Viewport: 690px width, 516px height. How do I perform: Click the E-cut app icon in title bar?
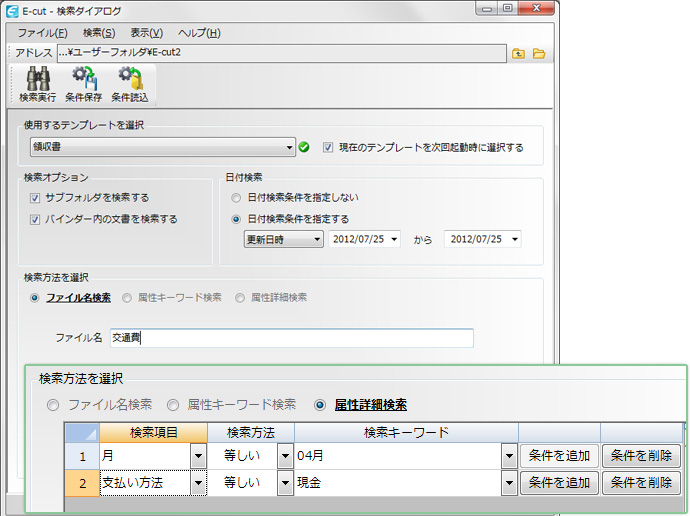click(x=12, y=11)
